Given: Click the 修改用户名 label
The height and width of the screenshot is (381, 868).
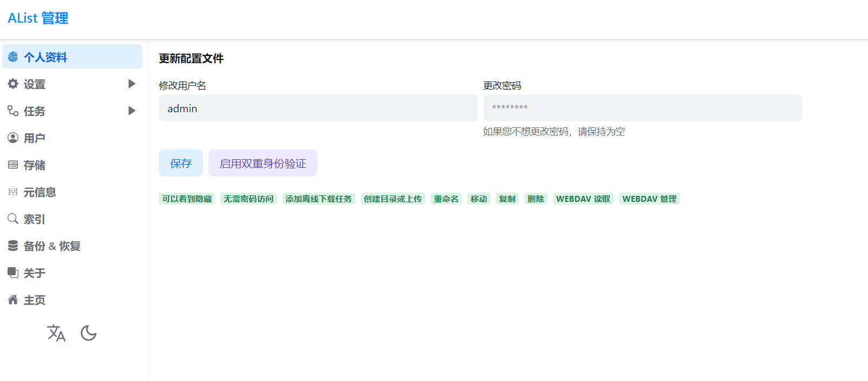Looking at the screenshot, I should point(183,85).
